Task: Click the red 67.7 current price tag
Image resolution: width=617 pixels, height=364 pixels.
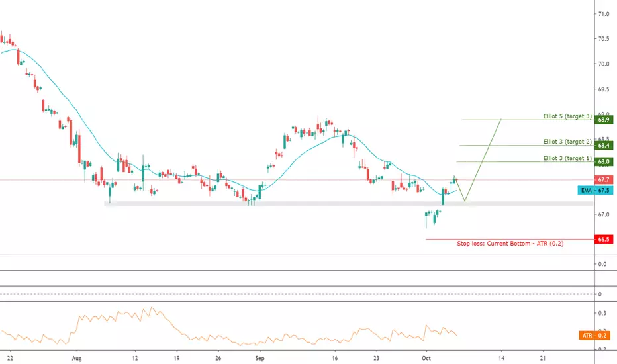Action: tap(604, 180)
